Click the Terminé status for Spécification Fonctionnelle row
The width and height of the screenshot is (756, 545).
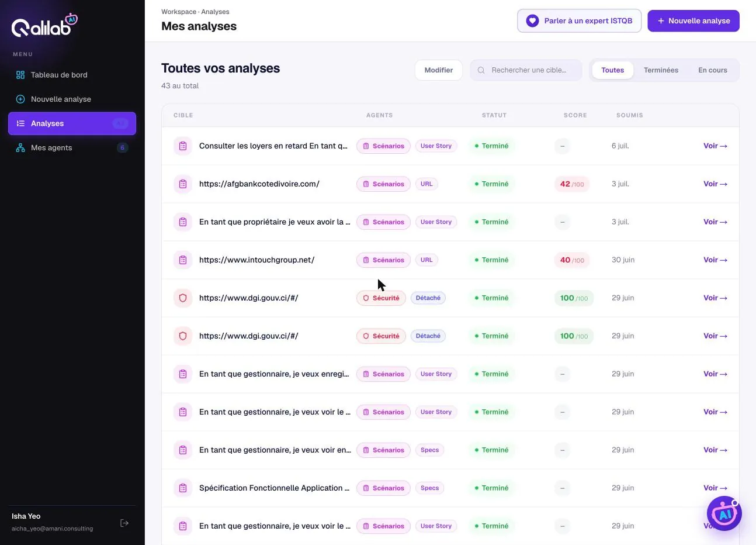[491, 488]
